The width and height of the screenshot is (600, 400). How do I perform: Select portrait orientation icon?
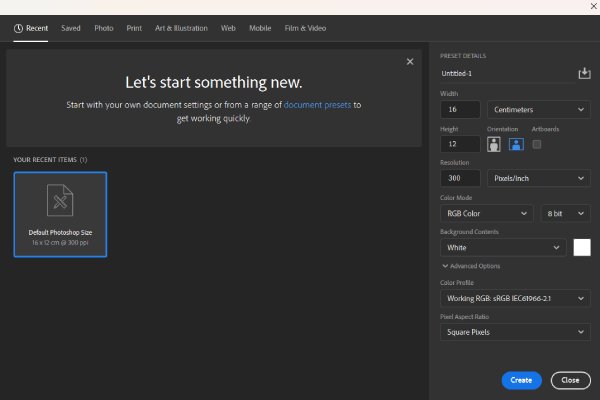pyautogui.click(x=494, y=144)
